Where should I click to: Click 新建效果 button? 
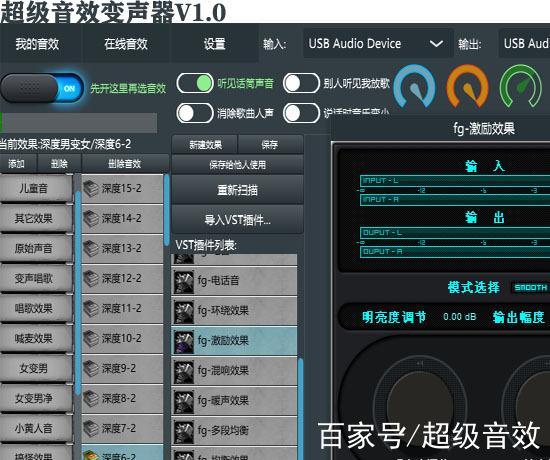coord(205,145)
